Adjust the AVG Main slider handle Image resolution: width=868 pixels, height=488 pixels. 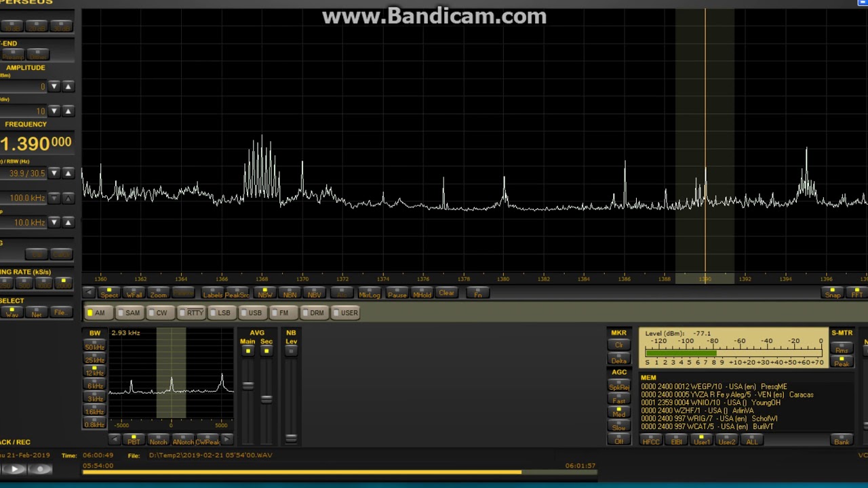[248, 386]
